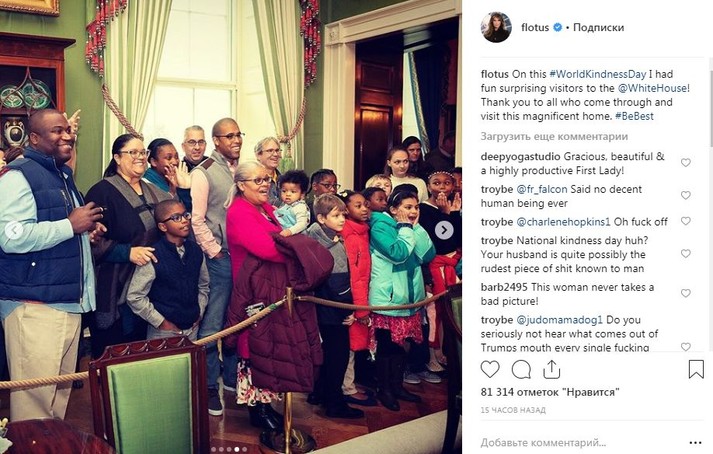Open the flotus profile avatar

coord(496,27)
